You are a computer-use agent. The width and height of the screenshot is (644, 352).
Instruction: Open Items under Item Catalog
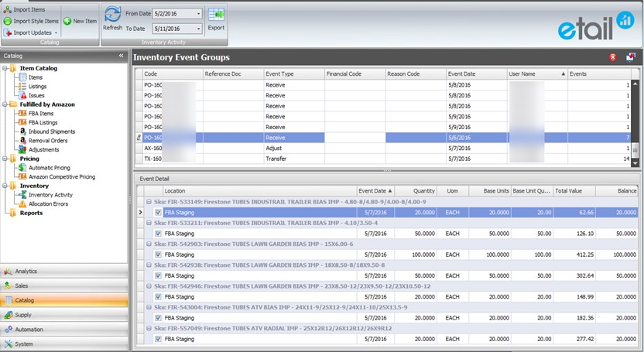[x=36, y=77]
